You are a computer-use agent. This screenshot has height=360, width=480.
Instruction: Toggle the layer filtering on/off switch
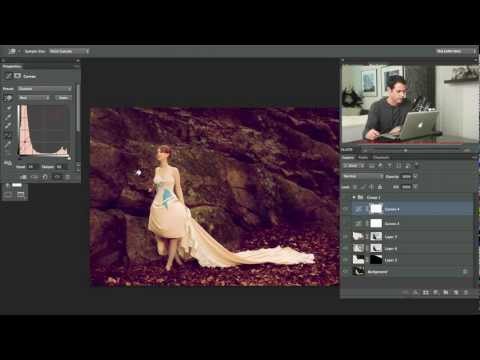416,165
